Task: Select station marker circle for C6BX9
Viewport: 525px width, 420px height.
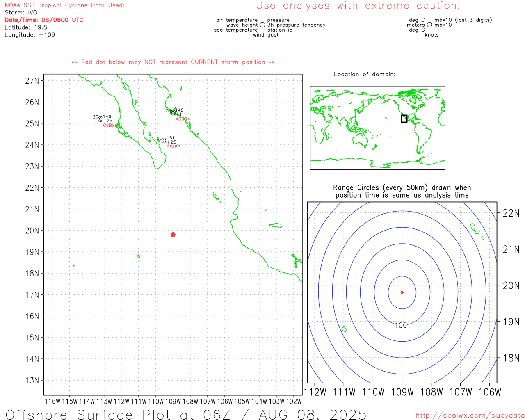Action: pos(100,119)
